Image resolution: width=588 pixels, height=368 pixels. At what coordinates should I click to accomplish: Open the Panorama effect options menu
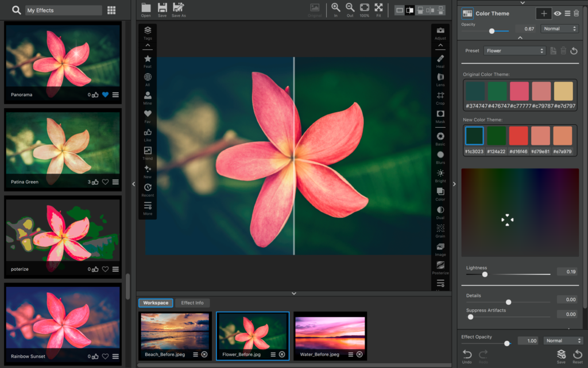tap(115, 95)
